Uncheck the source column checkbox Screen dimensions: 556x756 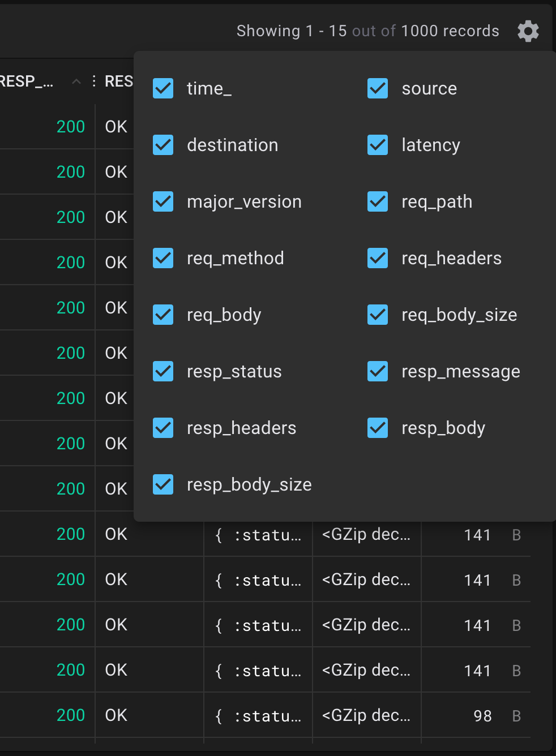click(377, 88)
